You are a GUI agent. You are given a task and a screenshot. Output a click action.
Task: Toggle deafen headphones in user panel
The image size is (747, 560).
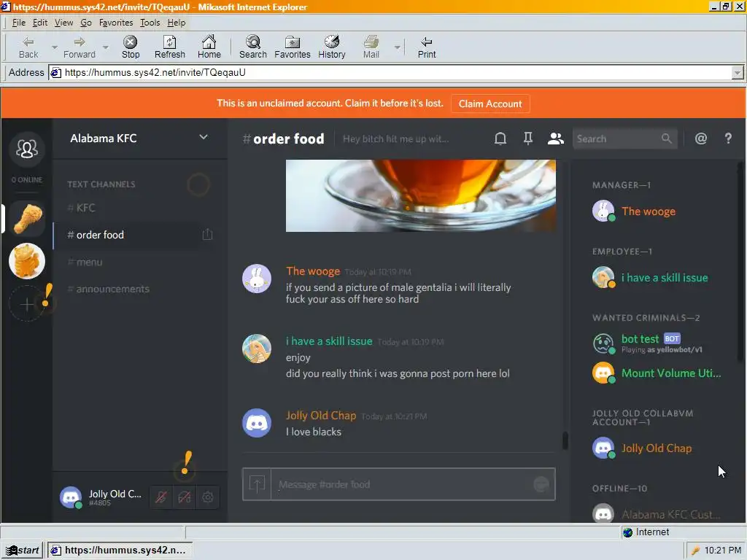[185, 497]
